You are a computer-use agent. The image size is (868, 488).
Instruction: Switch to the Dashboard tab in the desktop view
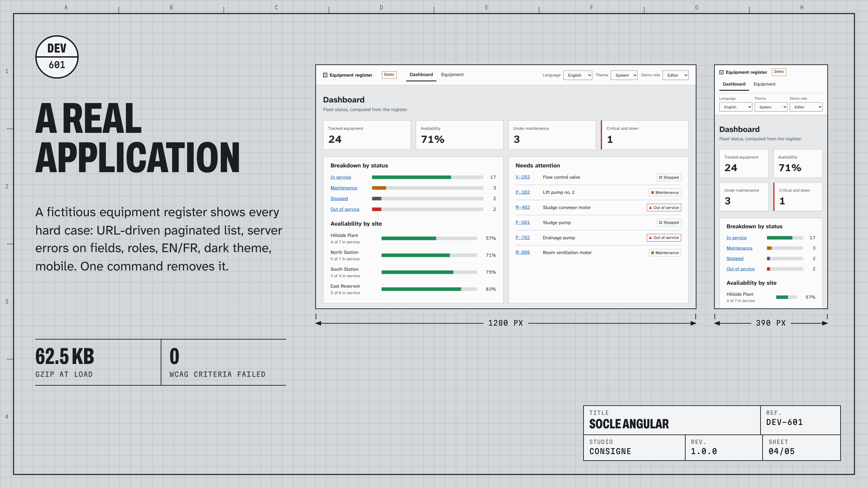click(421, 75)
